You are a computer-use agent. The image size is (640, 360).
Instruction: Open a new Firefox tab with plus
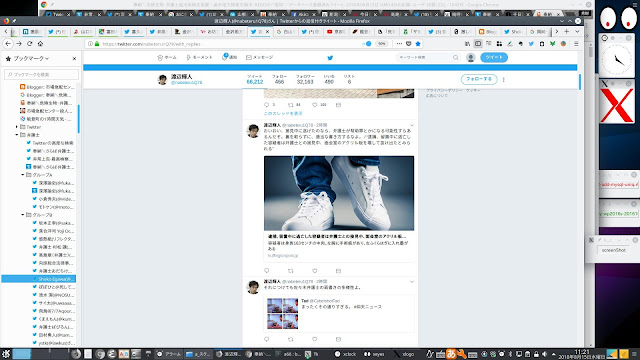click(567, 31)
